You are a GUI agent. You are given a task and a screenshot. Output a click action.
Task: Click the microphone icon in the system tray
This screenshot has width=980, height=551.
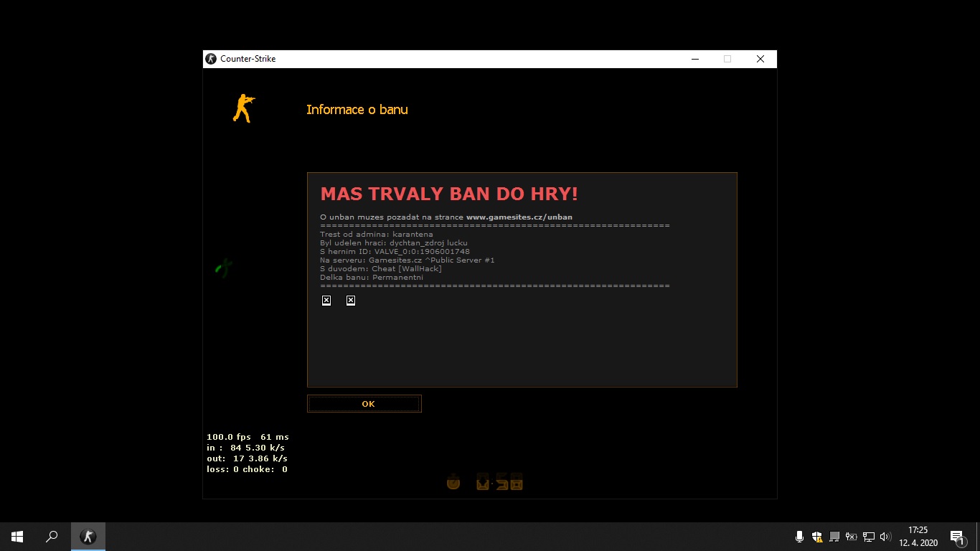pyautogui.click(x=799, y=537)
